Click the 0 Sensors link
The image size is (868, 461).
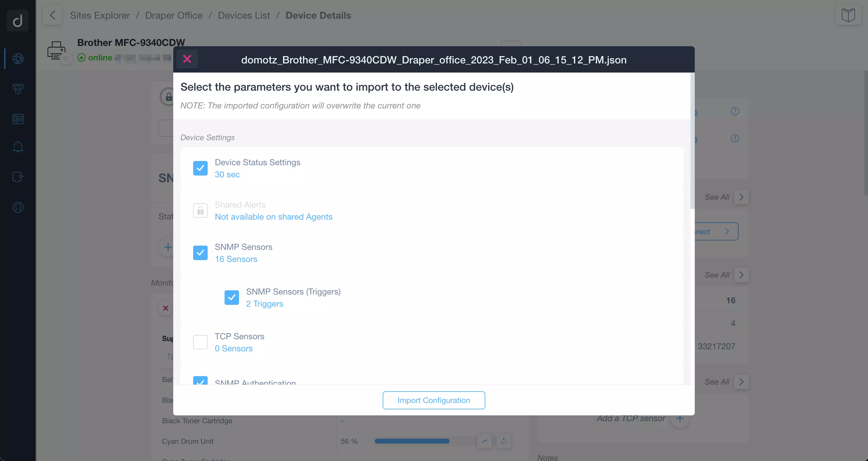234,348
